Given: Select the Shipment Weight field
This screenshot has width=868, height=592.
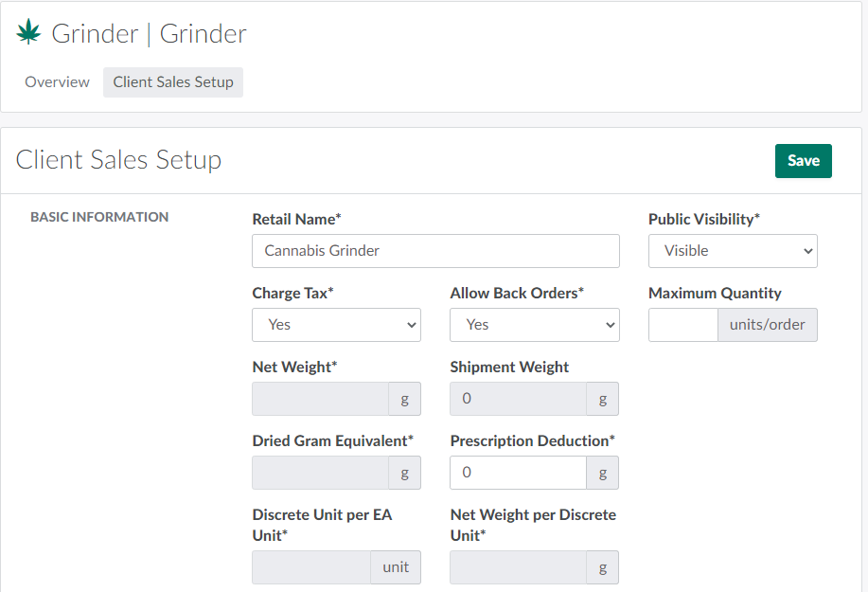Looking at the screenshot, I should point(518,399).
